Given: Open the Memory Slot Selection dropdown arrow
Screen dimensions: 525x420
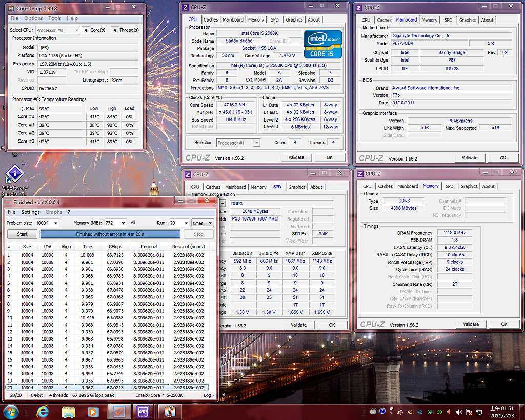Looking at the screenshot, I should (x=223, y=203).
